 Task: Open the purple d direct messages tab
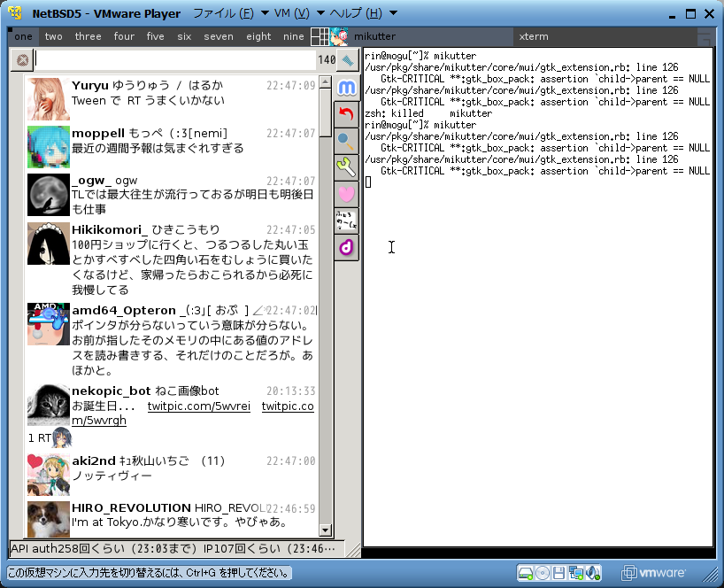(x=346, y=248)
